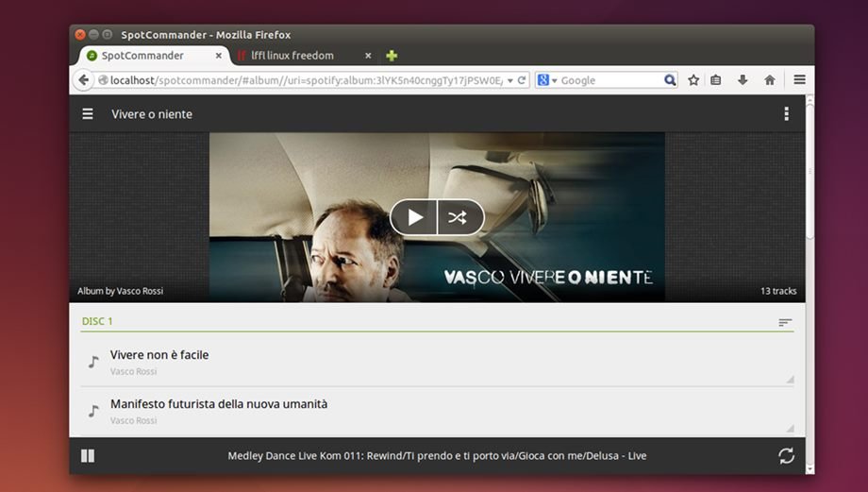Pause the currently playing track

pyautogui.click(x=88, y=456)
